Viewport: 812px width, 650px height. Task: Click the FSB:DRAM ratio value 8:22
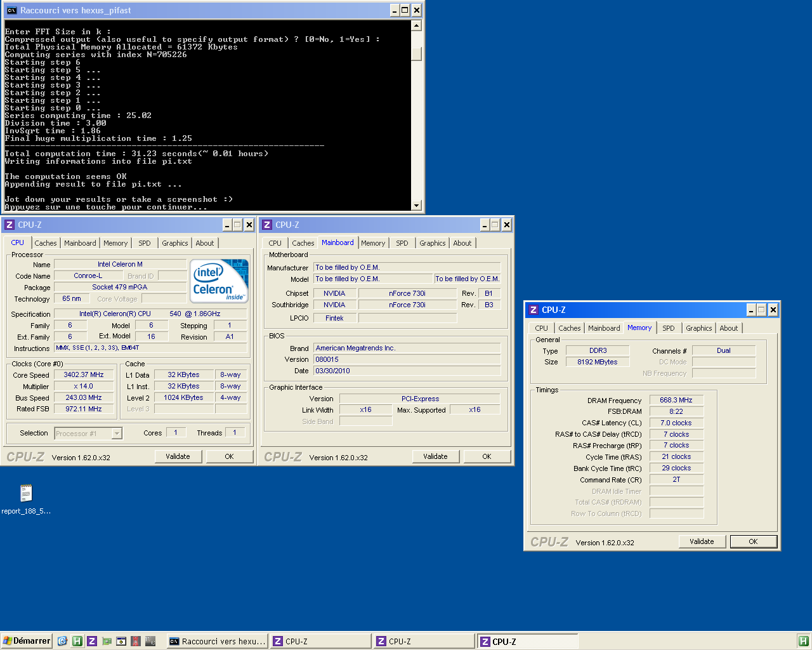pos(676,411)
